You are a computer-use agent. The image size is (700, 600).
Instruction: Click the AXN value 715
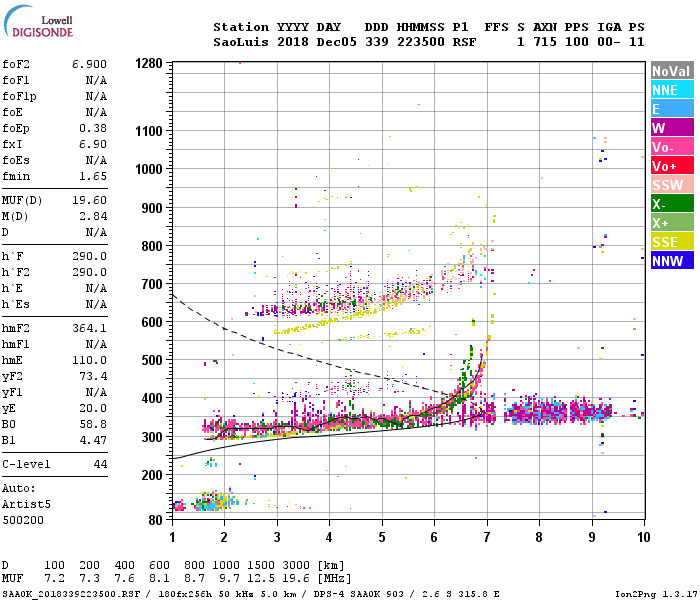pos(545,42)
